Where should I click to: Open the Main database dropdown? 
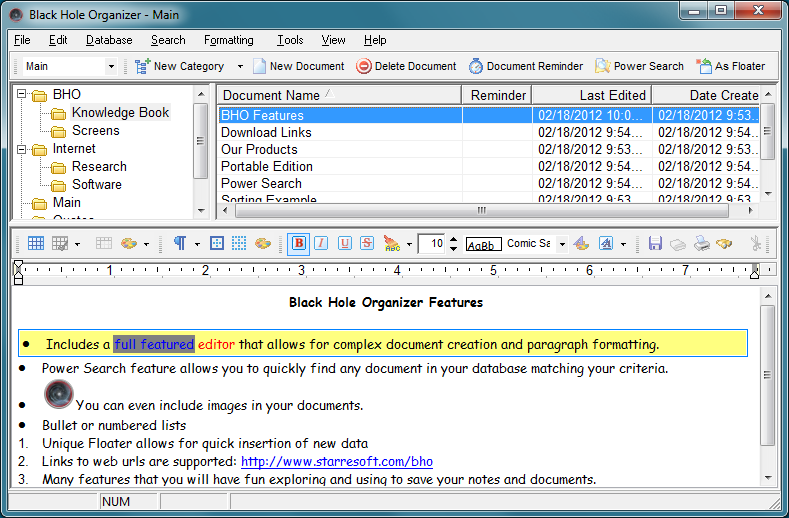click(x=111, y=66)
